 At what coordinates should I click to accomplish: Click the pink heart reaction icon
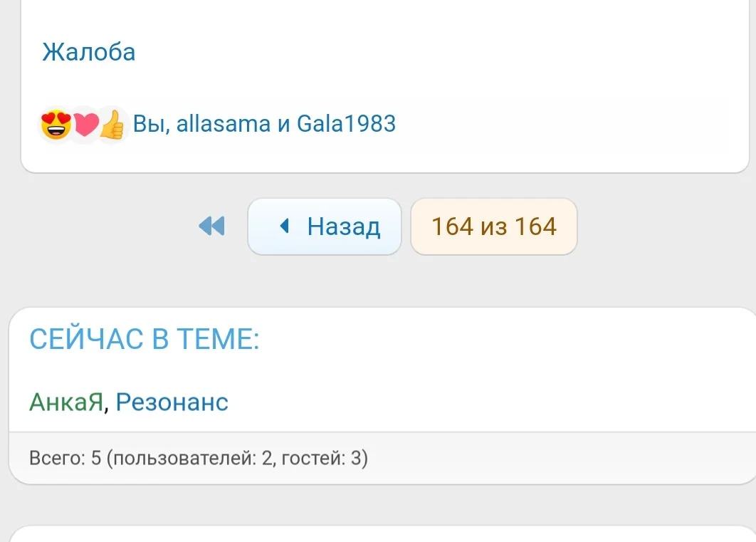(85, 125)
